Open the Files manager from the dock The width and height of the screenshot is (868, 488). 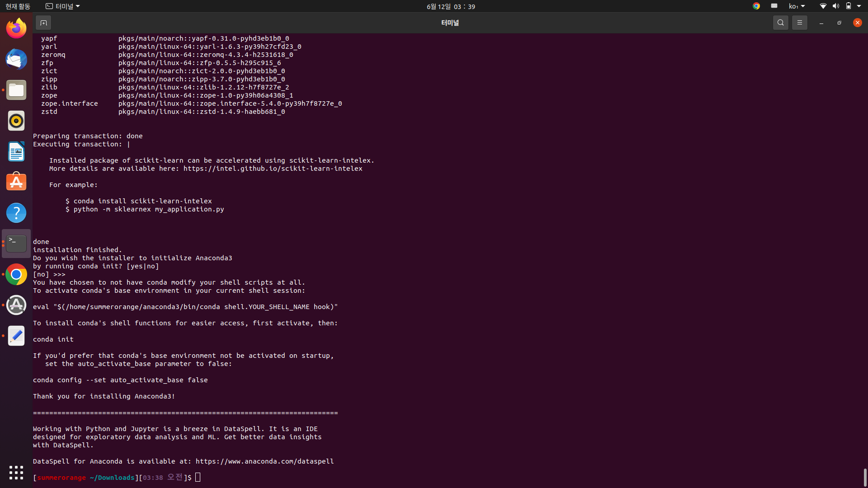pos(16,90)
